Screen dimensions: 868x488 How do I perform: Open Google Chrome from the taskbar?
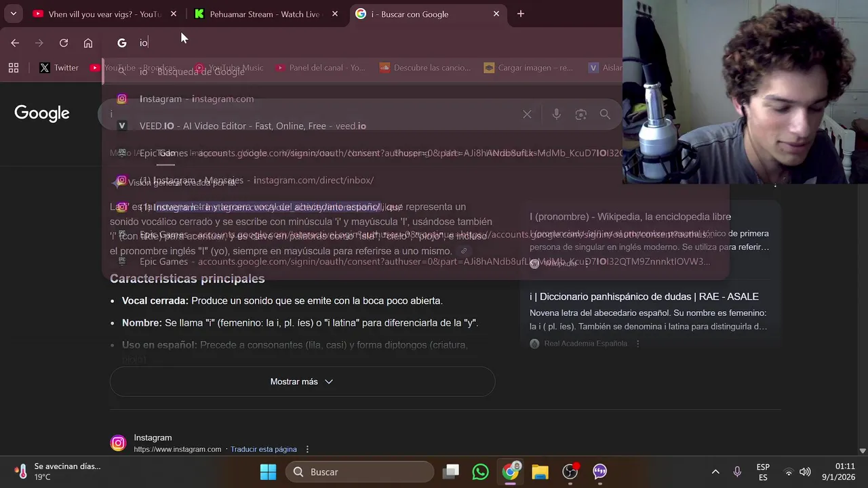[511, 472]
